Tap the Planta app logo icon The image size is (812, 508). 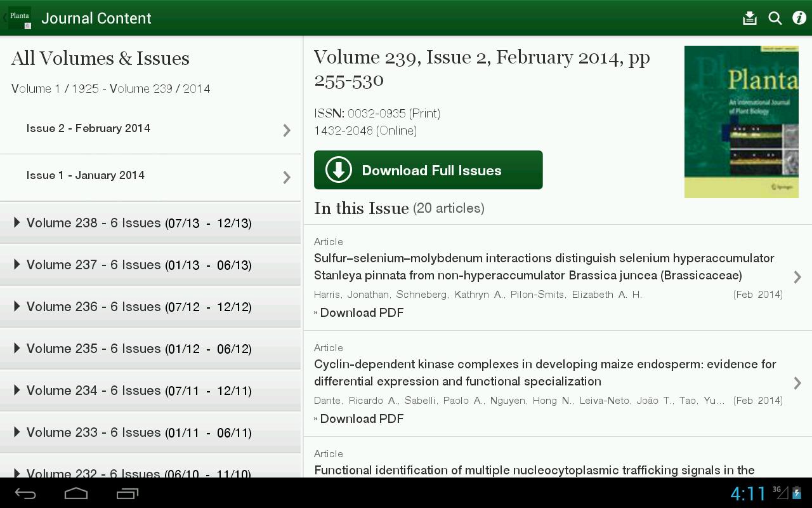[20, 18]
